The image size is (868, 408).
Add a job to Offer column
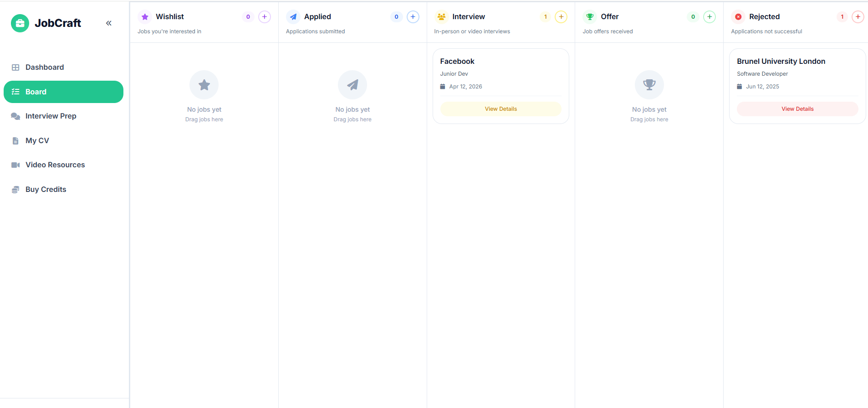pyautogui.click(x=710, y=17)
